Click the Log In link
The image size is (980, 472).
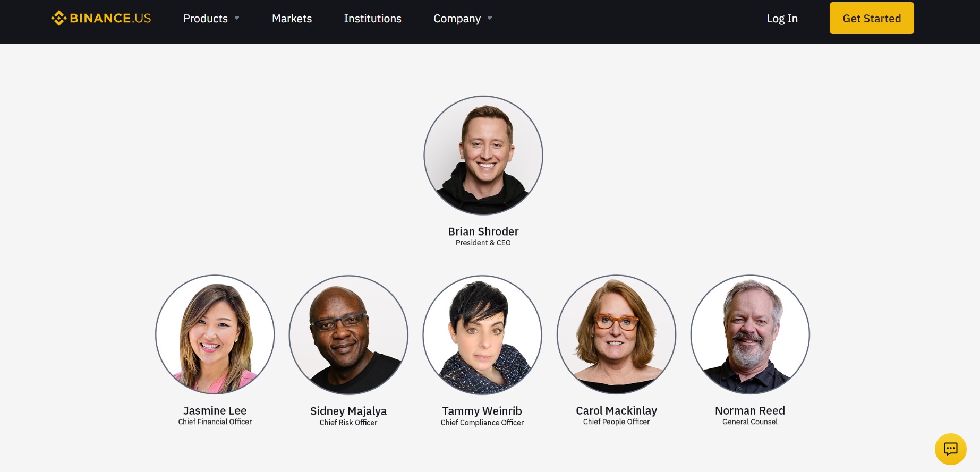[782, 19]
